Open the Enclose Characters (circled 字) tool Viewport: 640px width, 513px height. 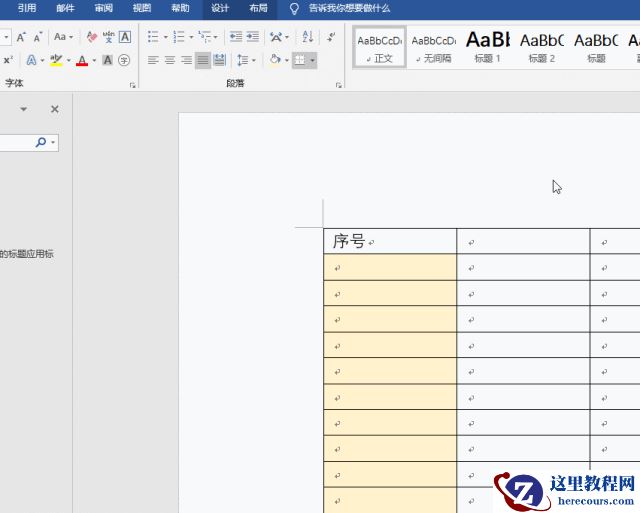pos(124,60)
